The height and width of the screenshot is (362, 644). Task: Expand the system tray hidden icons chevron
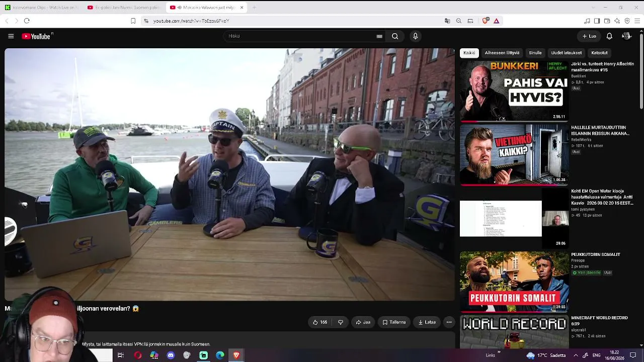tap(576, 355)
